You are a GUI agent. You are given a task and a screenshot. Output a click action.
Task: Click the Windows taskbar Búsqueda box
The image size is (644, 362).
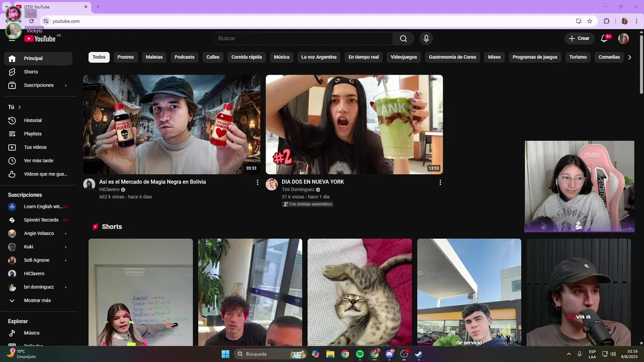click(x=272, y=354)
